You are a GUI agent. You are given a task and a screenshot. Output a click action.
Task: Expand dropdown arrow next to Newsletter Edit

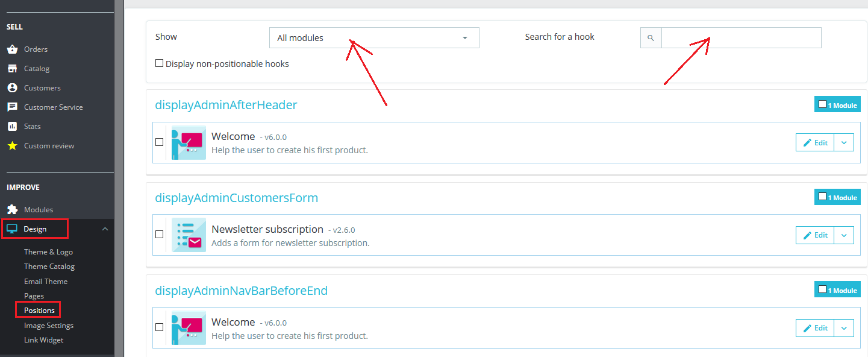point(844,235)
